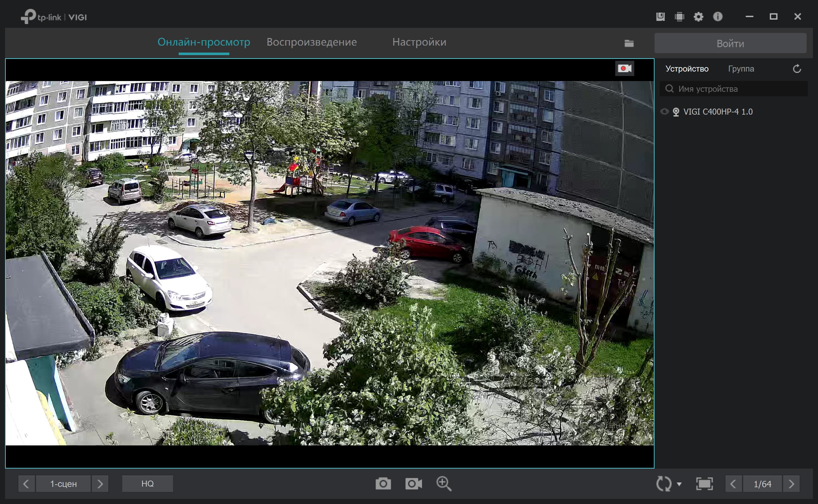Enter fullscreen view mode
The height and width of the screenshot is (504, 818).
(x=704, y=484)
